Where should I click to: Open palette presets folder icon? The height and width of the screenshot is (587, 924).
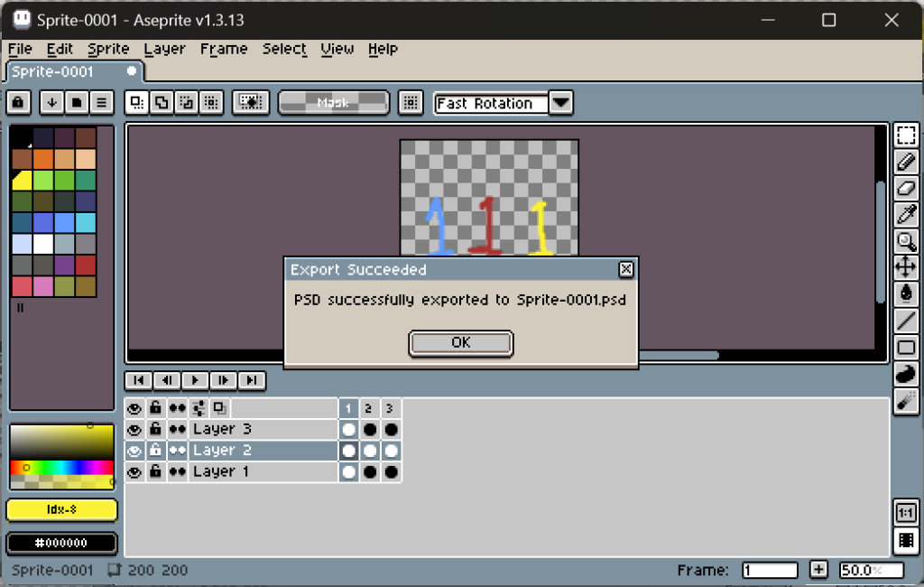(77, 103)
